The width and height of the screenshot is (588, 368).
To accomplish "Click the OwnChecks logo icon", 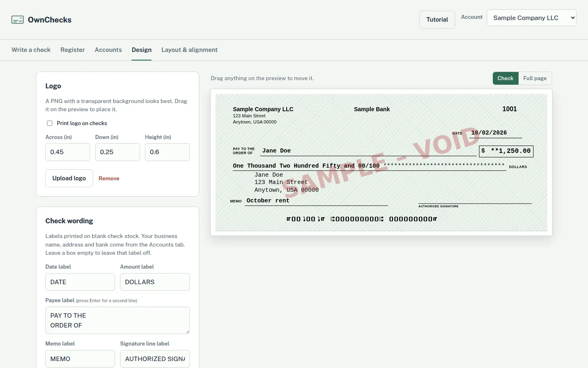I will point(18,20).
